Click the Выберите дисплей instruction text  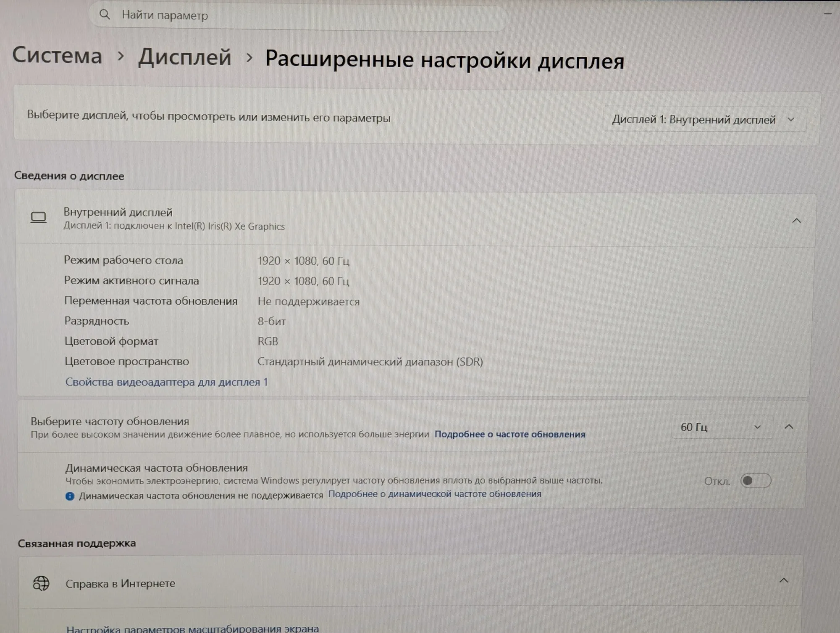tap(209, 116)
